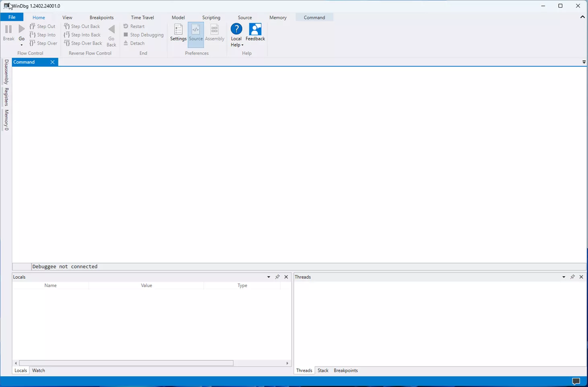
Task: Open Settings in Preferences group
Action: [178, 33]
